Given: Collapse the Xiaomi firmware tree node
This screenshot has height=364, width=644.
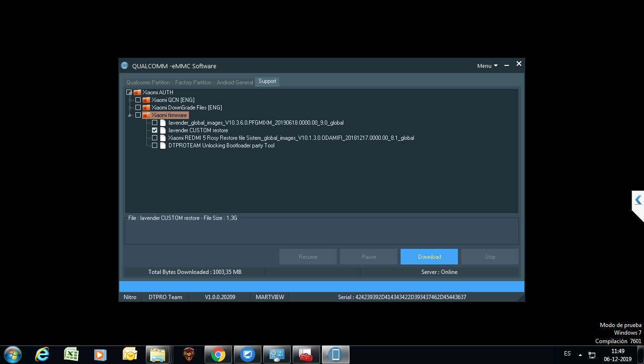Looking at the screenshot, I should point(130,115).
